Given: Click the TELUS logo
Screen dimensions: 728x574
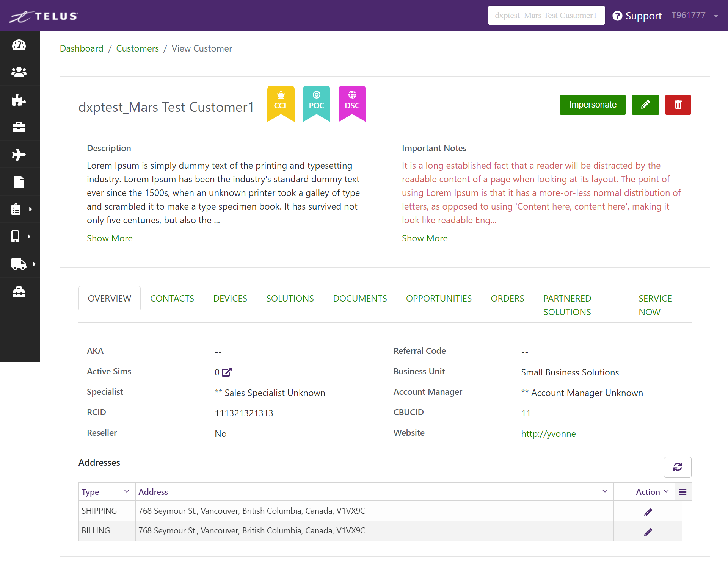Looking at the screenshot, I should point(43,16).
